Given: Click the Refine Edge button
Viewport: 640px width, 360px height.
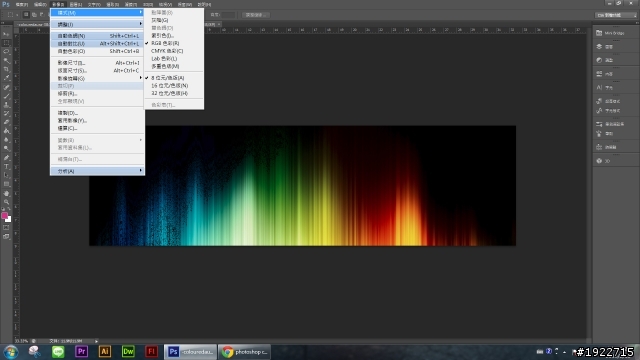Looking at the screenshot, I should 256,15.
